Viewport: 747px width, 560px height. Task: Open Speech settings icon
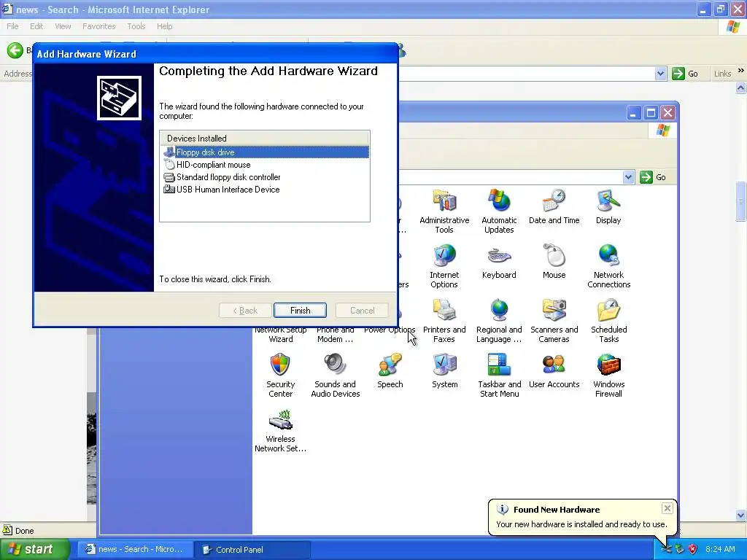(390, 370)
